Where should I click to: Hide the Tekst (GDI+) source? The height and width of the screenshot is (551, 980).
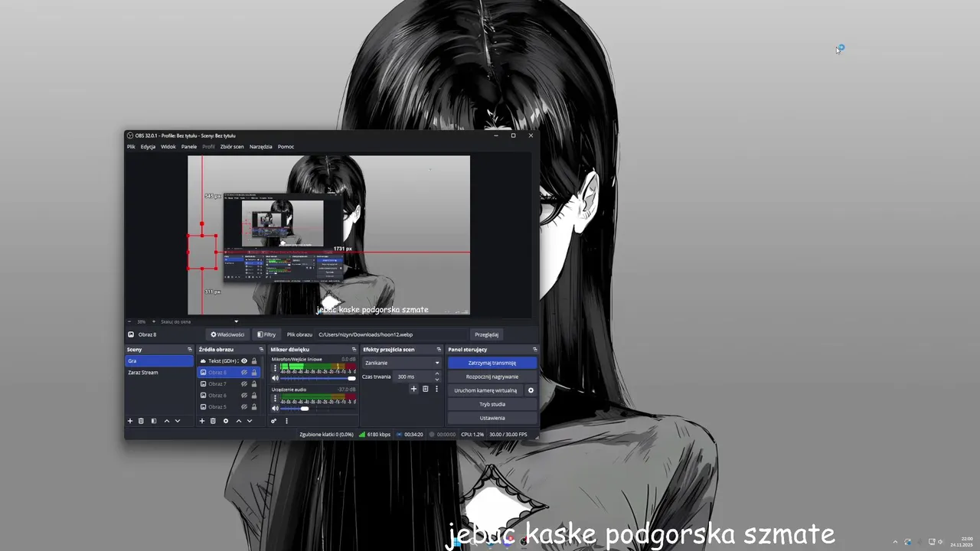(x=244, y=361)
